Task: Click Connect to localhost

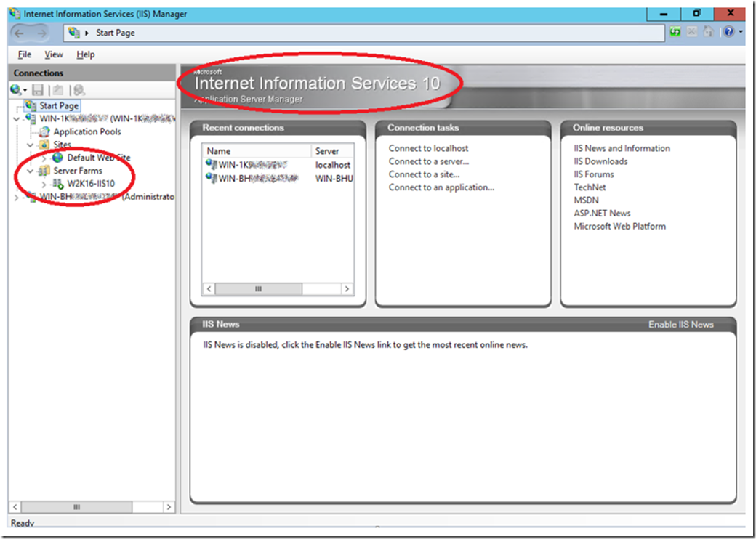Action: tap(429, 148)
